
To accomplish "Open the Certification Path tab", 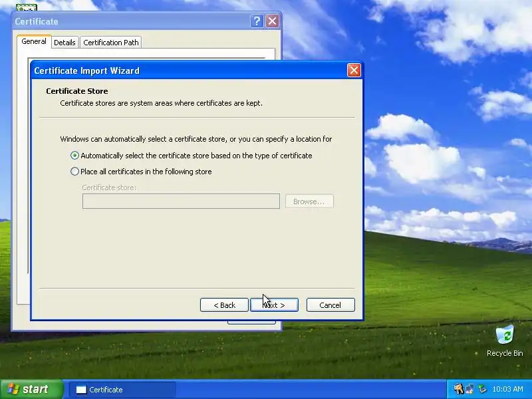I will pos(111,43).
